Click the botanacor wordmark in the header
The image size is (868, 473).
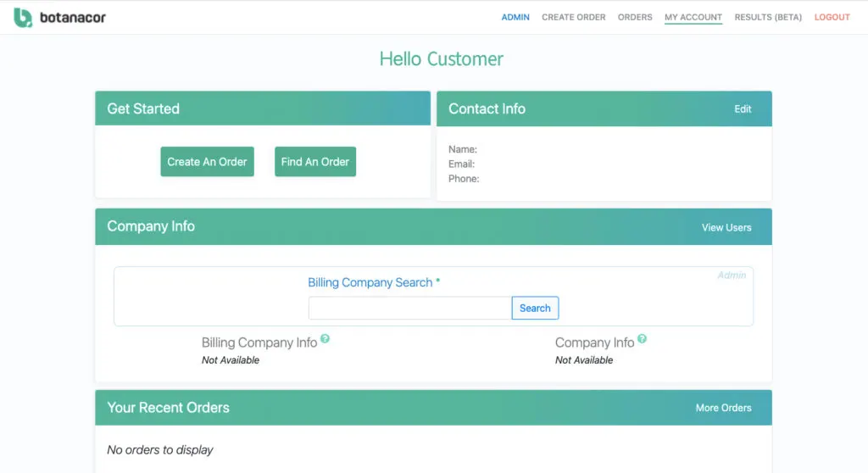(x=73, y=17)
